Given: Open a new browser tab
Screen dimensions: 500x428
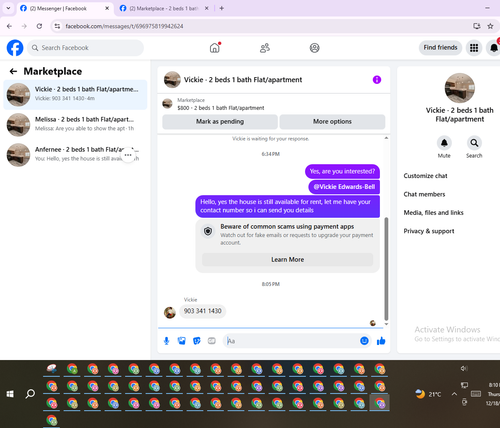Looking at the screenshot, I should pyautogui.click(x=222, y=8).
